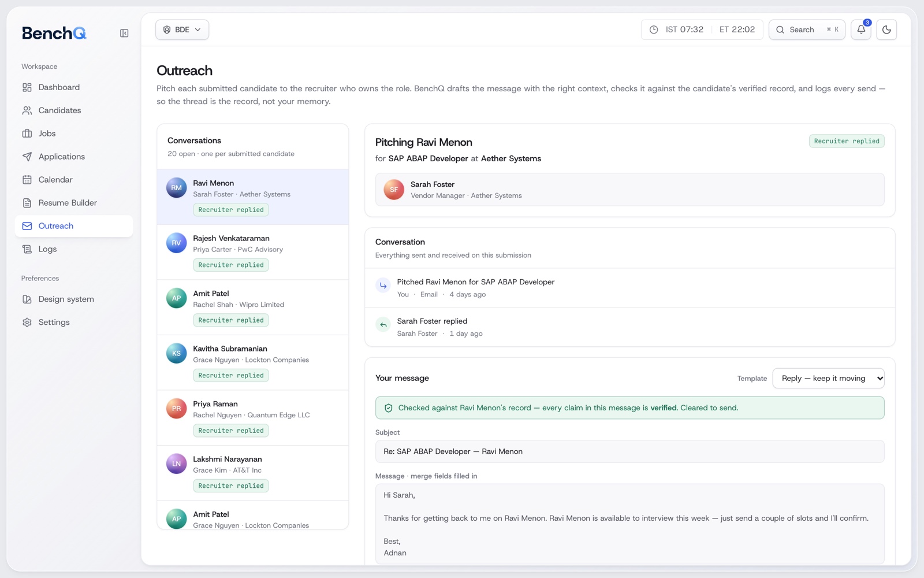Viewport: 924px width, 578px height.
Task: Open Amit Patel's Wipro Limited conversation
Action: point(253,307)
